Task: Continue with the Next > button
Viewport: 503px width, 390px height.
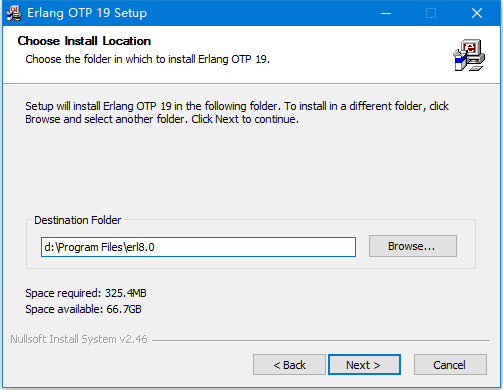Action: 364,365
